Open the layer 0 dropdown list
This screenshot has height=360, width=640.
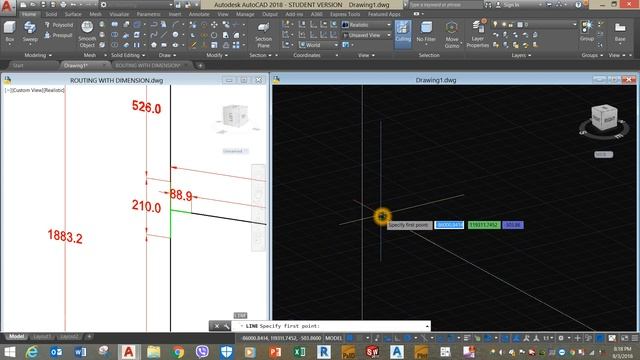click(x=534, y=25)
